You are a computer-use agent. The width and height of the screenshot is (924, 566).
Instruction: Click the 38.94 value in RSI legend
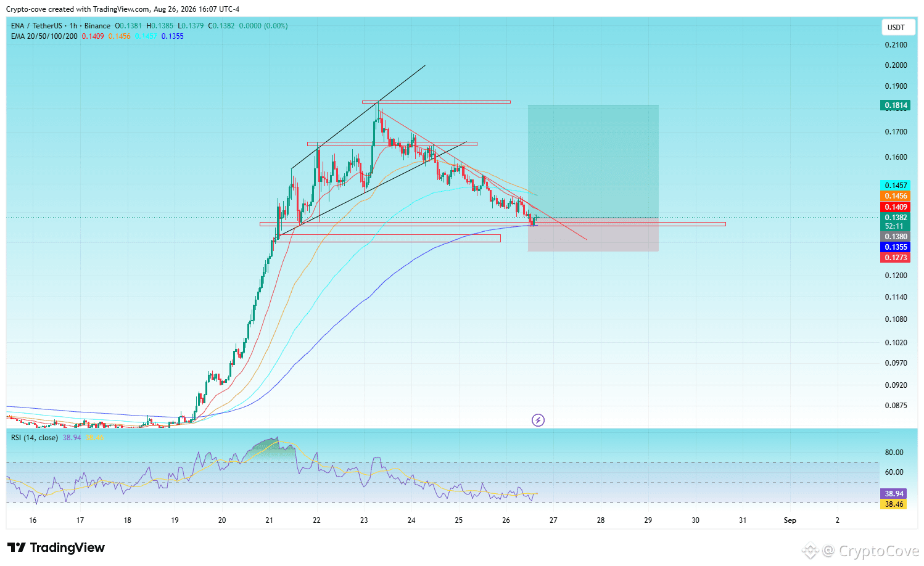click(x=72, y=438)
